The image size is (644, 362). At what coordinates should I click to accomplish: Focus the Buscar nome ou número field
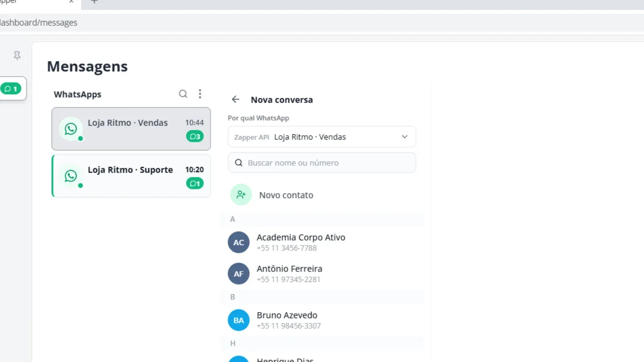322,162
